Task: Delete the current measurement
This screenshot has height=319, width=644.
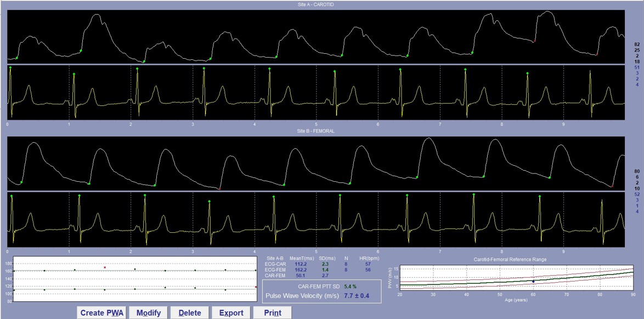Action: [189, 313]
